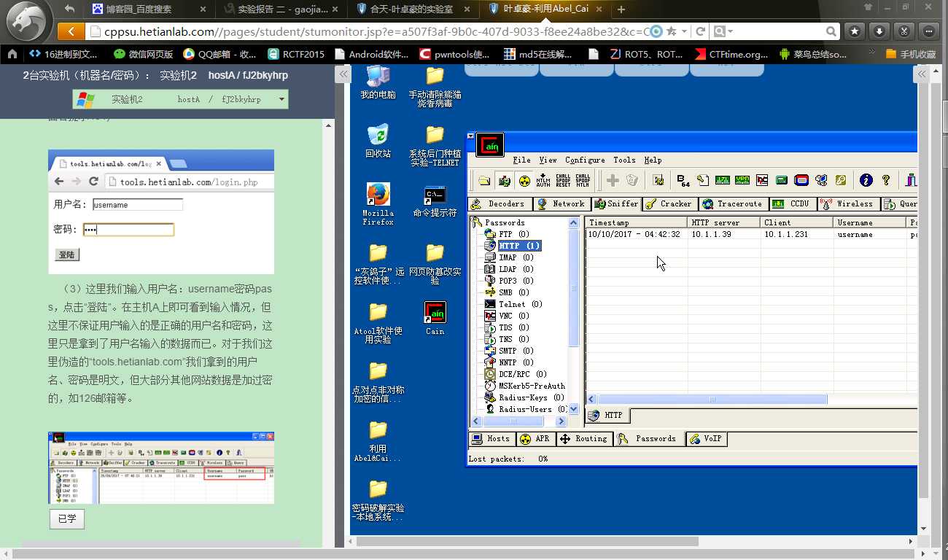Open the File menu in Cain

click(521, 160)
